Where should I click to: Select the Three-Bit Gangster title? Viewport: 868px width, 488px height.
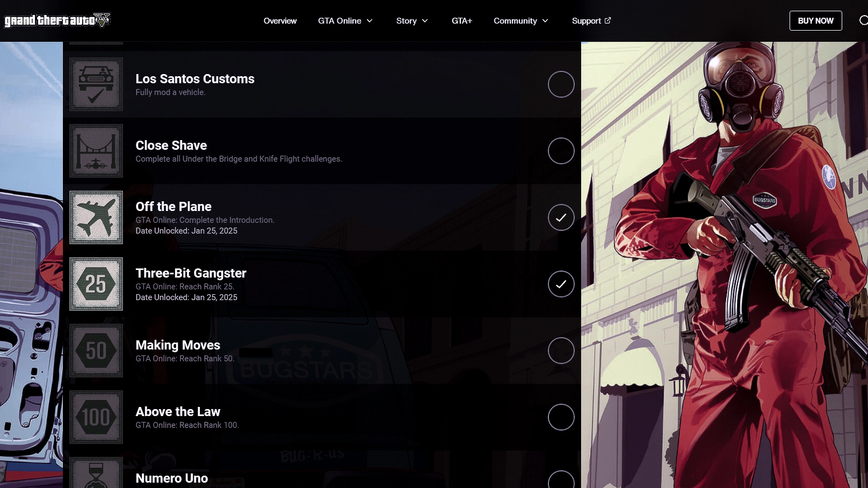pyautogui.click(x=191, y=273)
